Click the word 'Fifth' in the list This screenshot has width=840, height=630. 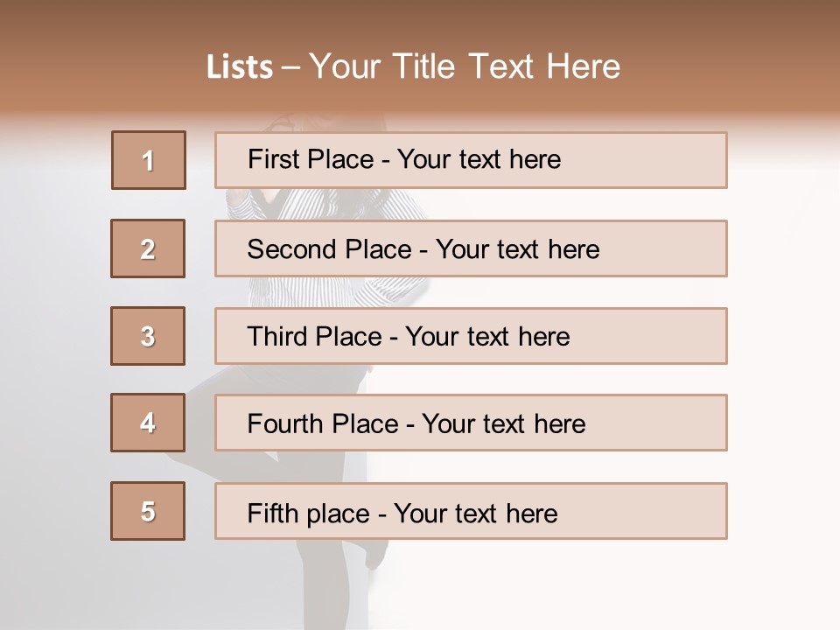click(273, 513)
